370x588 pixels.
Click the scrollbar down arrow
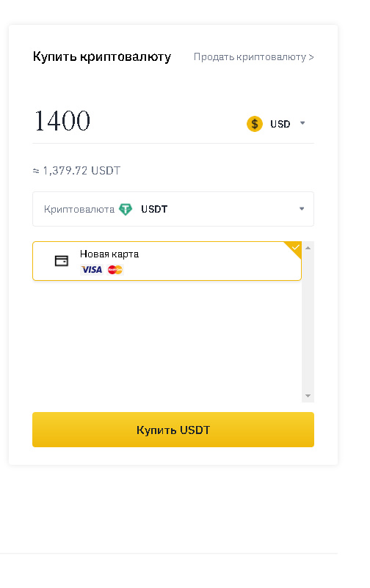[x=308, y=396]
